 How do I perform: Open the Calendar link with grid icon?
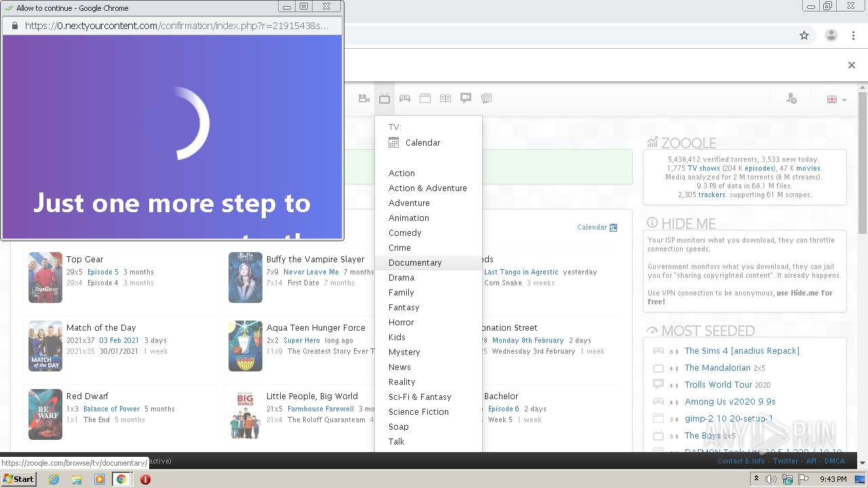(x=597, y=228)
